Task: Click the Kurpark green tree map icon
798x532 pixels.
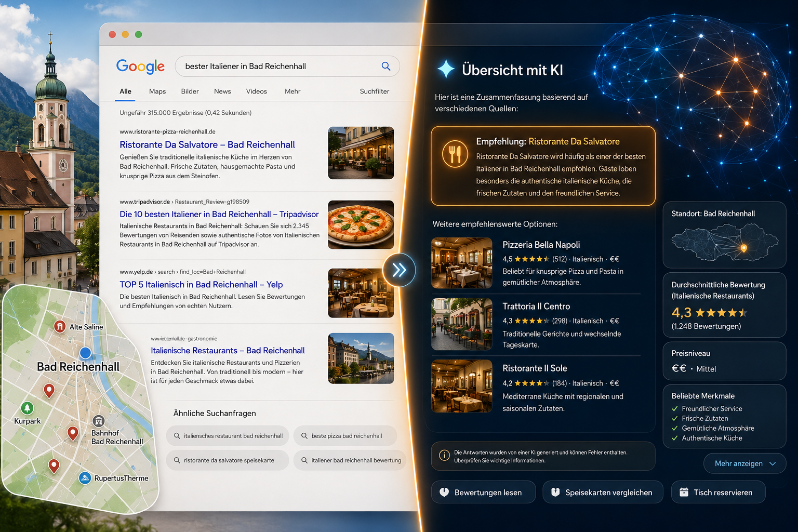Action: point(27,408)
